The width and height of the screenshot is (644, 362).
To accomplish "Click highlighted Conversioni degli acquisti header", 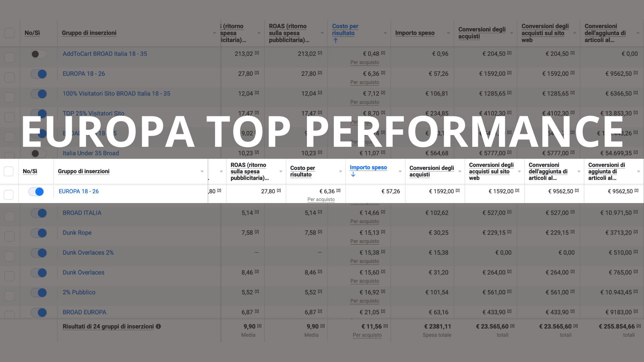I will pyautogui.click(x=432, y=171).
